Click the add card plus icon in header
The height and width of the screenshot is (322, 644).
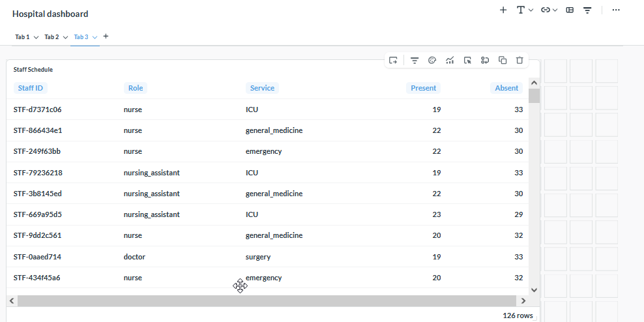point(503,10)
